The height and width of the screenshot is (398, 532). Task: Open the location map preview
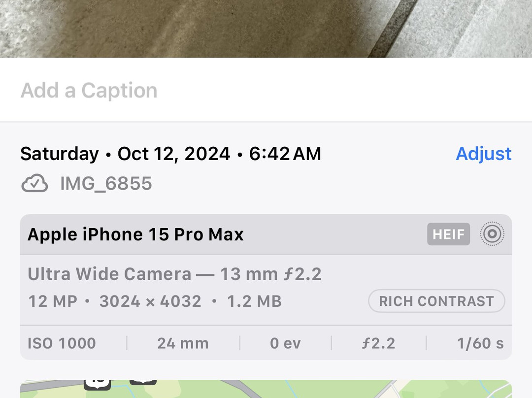click(x=266, y=389)
